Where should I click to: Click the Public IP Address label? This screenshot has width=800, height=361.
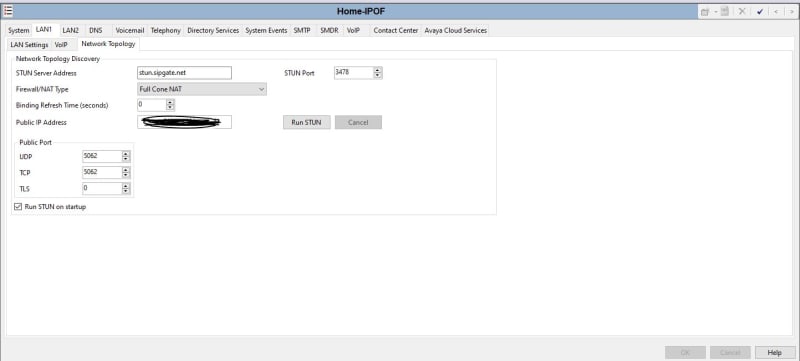click(x=41, y=122)
